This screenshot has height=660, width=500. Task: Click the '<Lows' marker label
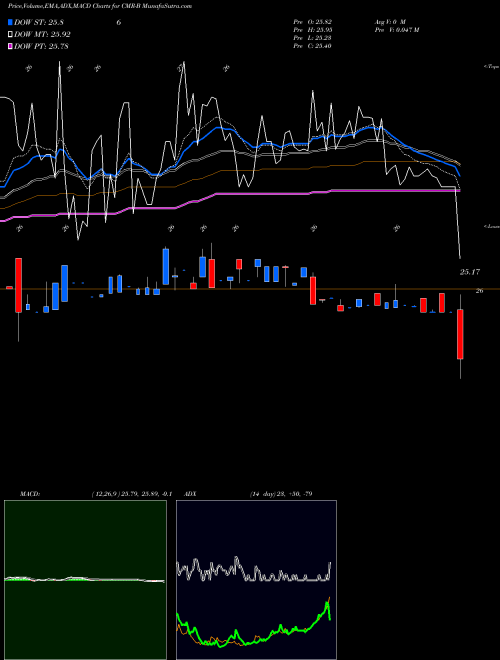click(491, 226)
